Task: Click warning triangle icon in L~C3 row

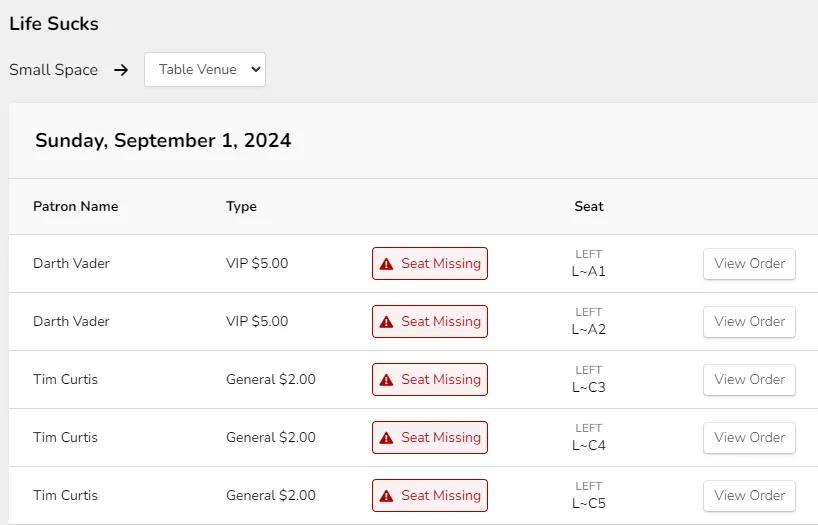Action: (386, 380)
